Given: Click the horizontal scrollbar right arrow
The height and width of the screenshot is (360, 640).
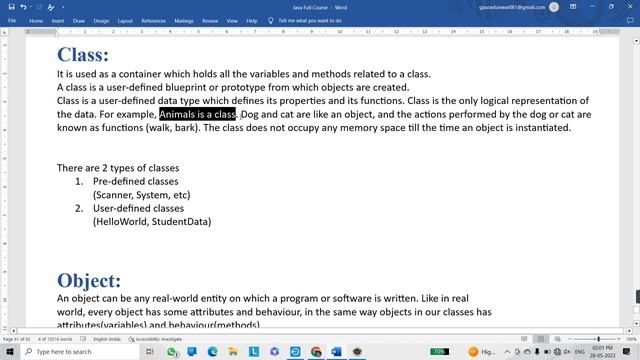Looking at the screenshot, I should coord(629,331).
